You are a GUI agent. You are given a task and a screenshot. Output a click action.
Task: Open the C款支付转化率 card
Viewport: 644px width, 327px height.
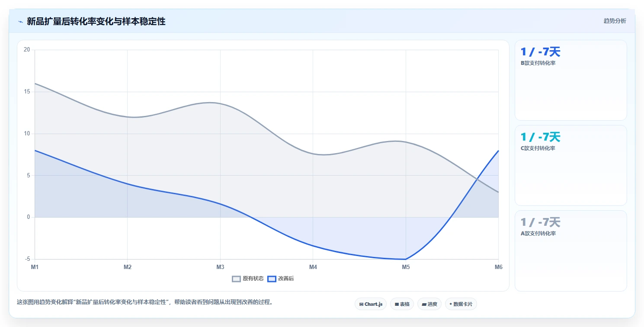tap(570, 165)
